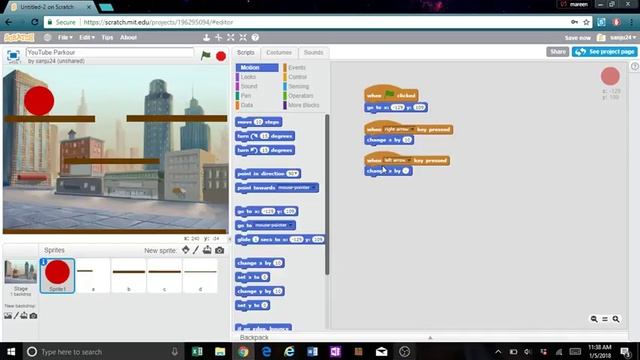The image size is (640, 360).
Task: Select the Duplicate stamp tool
Action: (x=207, y=38)
